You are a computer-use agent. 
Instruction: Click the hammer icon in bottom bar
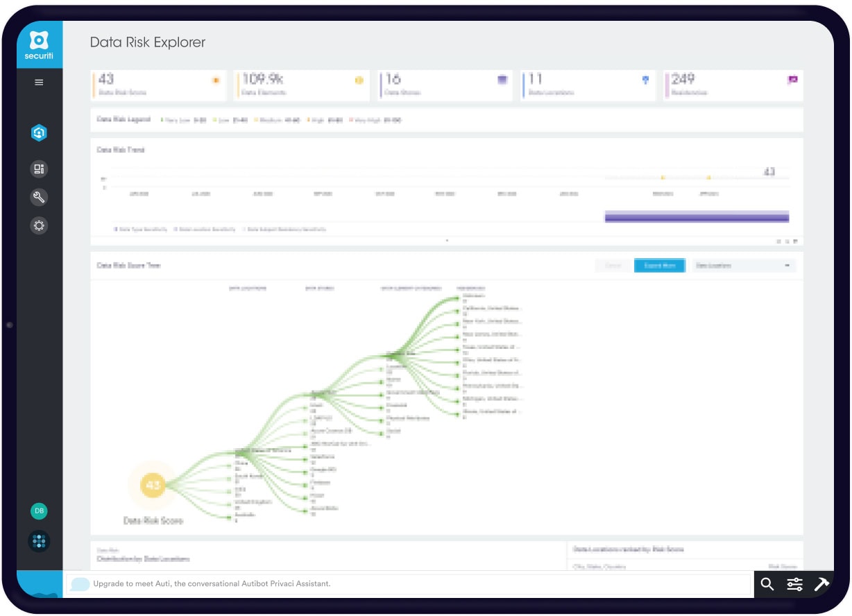click(821, 584)
